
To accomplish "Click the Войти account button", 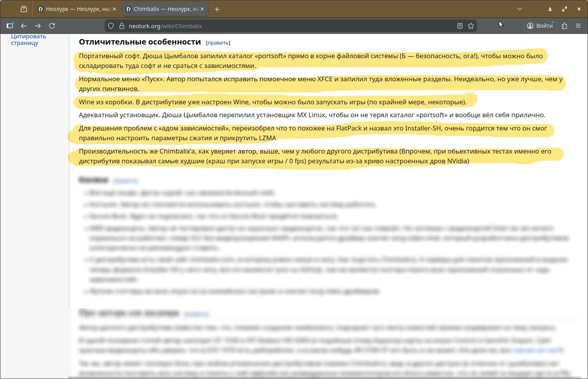I will pyautogui.click(x=540, y=26).
